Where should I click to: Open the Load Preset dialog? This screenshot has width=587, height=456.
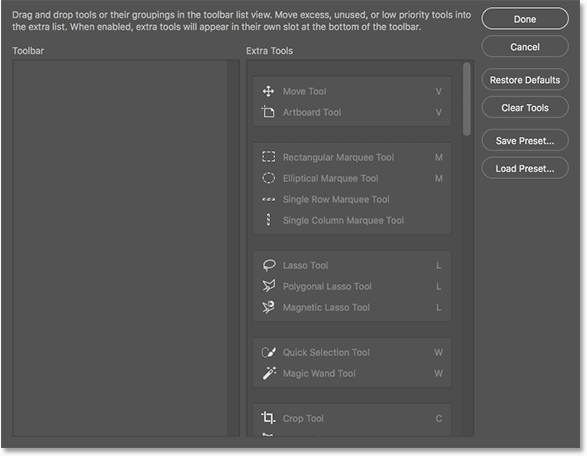tap(525, 168)
